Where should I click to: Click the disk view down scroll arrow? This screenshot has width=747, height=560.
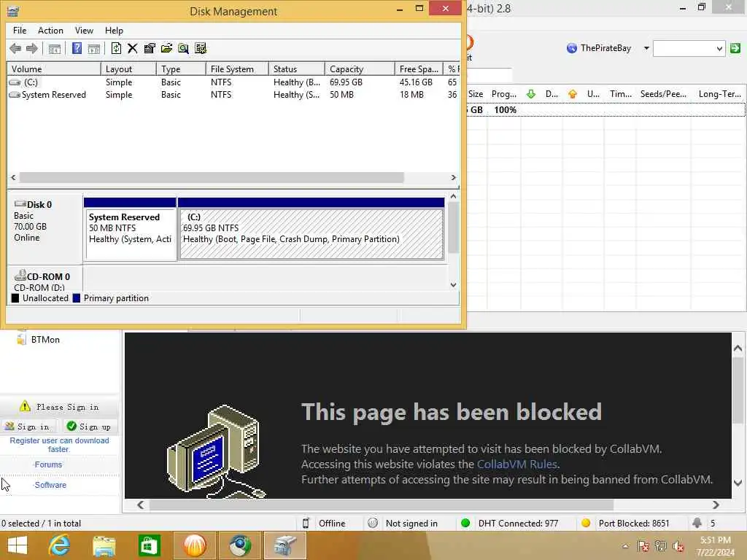(x=453, y=285)
